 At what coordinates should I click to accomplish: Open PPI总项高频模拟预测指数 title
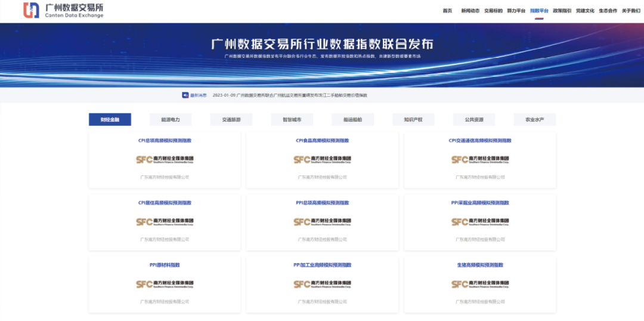323,203
